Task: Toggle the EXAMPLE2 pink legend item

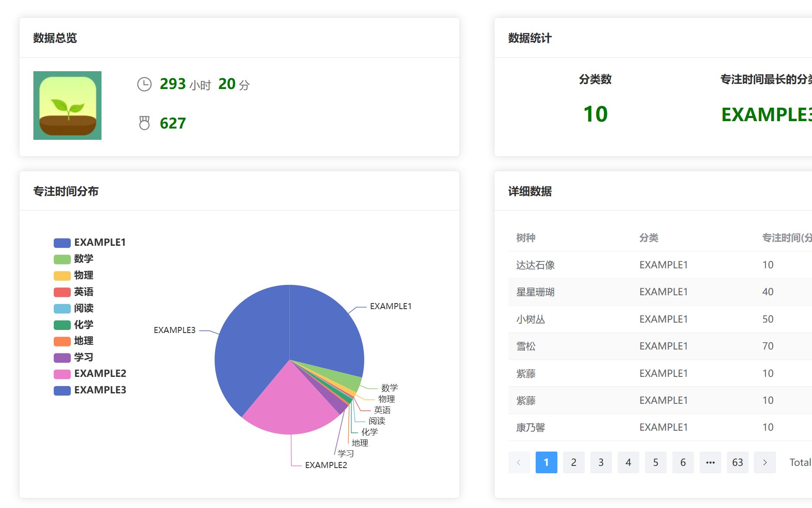Action: tap(90, 373)
